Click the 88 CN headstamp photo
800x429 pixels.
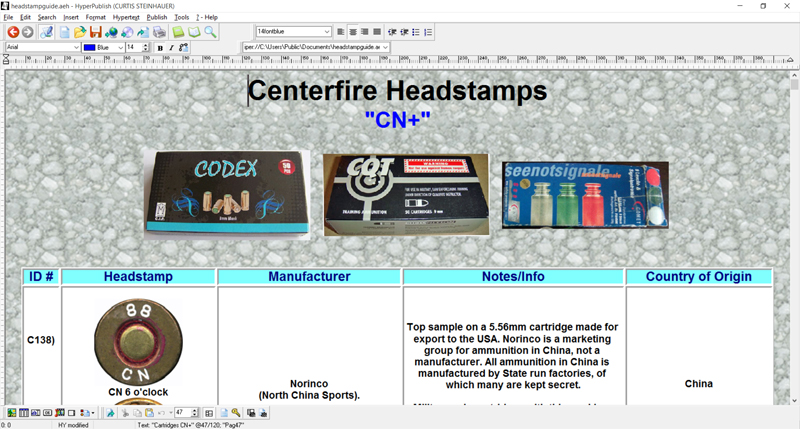[138, 341]
